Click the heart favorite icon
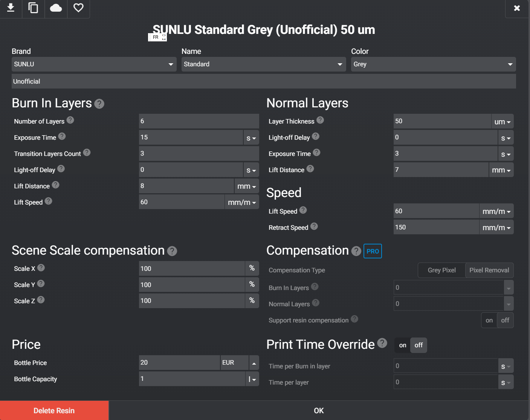 (78, 8)
